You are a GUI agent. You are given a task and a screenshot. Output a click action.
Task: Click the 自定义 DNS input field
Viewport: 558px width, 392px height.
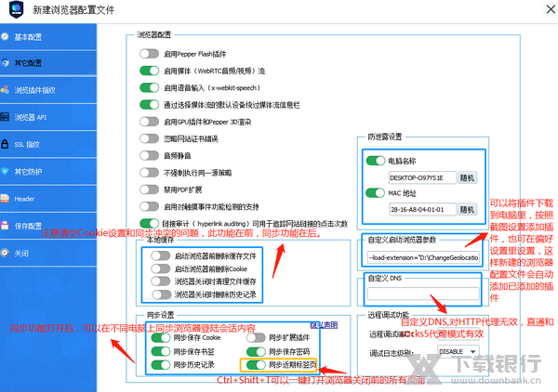click(423, 294)
